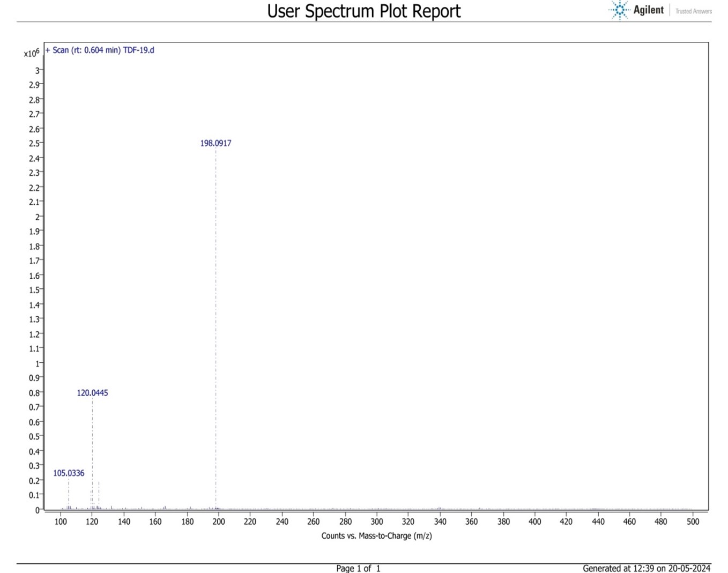
Task: Click the 100 tick on the x-axis
Action: click(x=61, y=522)
